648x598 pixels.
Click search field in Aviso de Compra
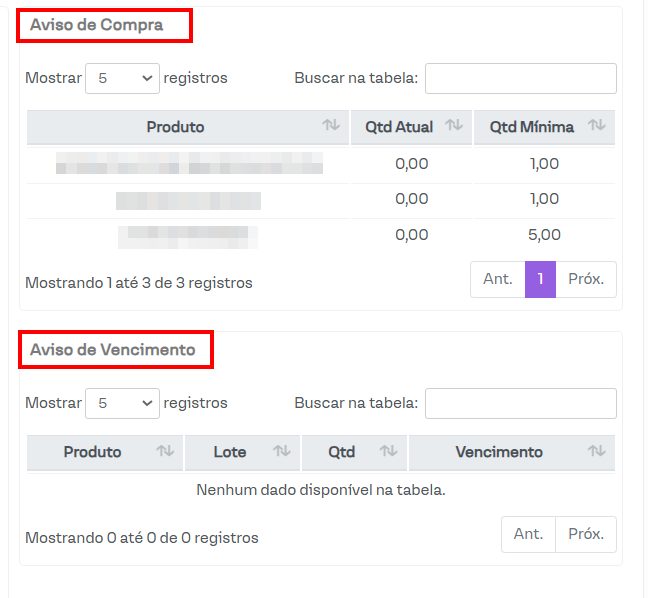pos(520,78)
